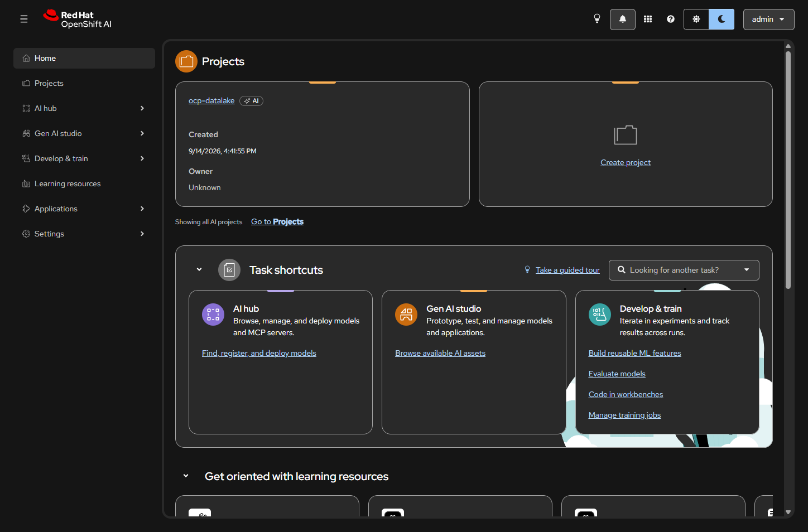The width and height of the screenshot is (808, 532).
Task: Click the main content vertical scrollbar
Action: 788,170
